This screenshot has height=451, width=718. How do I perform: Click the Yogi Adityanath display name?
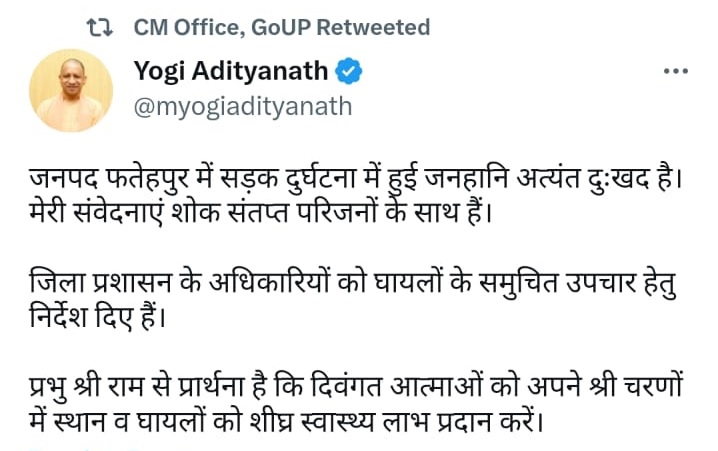[231, 72]
